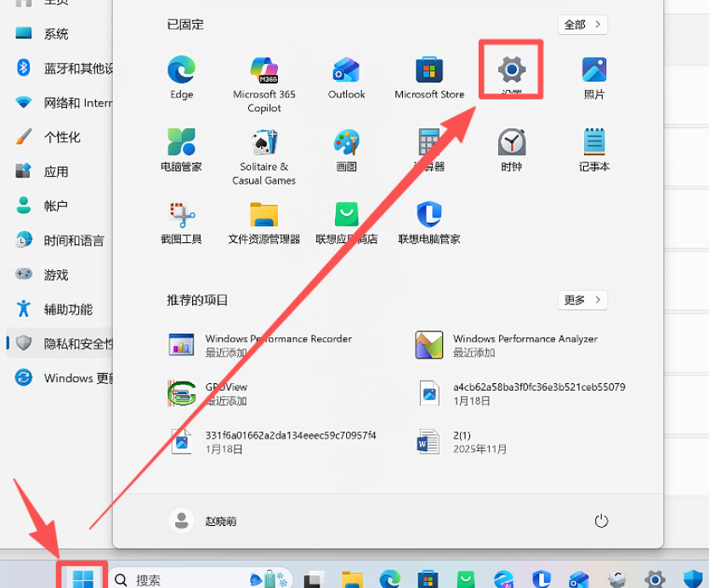
Task: Select 个性化 in Settings sidebar
Action: click(x=61, y=137)
